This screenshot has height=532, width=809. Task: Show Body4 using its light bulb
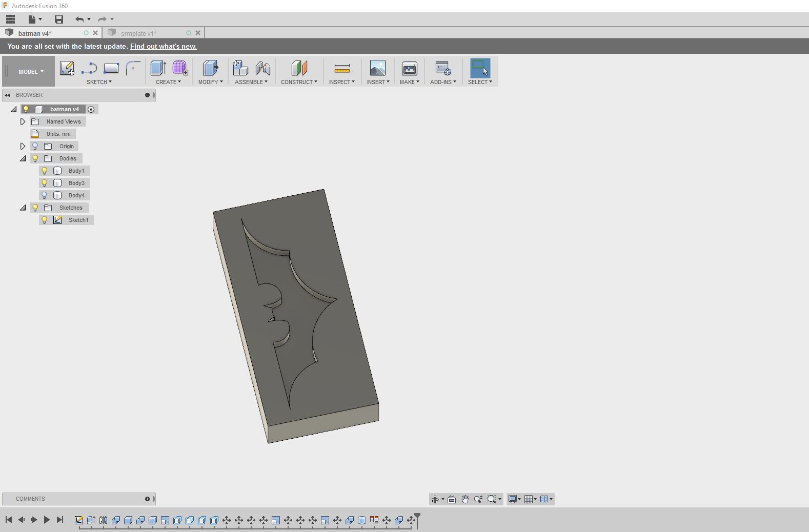(x=45, y=195)
